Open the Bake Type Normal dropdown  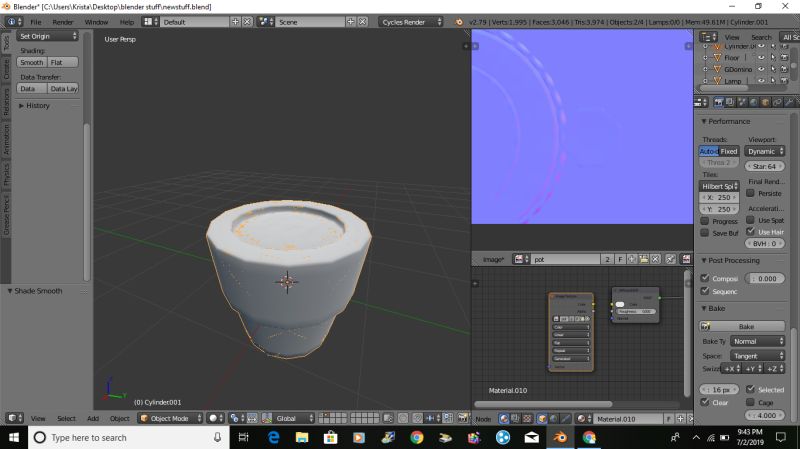click(758, 341)
